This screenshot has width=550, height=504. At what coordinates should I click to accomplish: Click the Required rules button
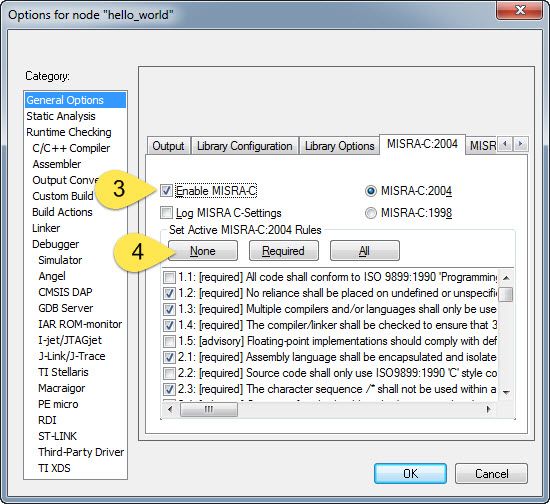pyautogui.click(x=283, y=251)
